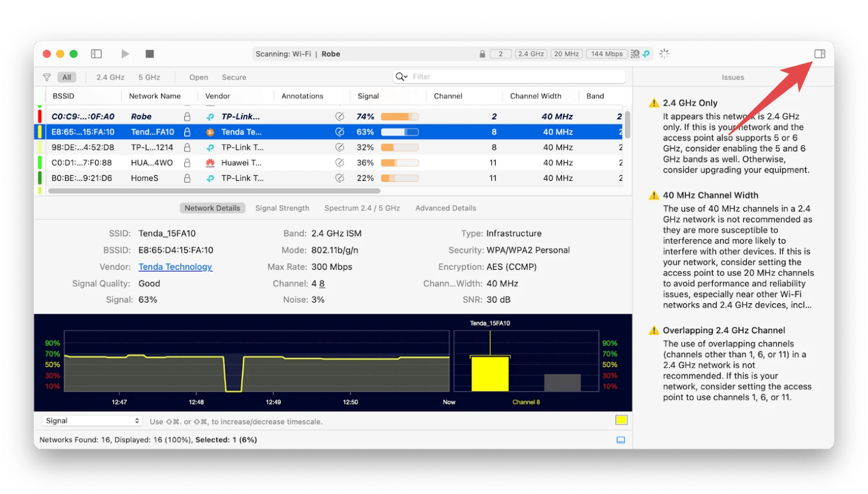Show only Open networks
This screenshot has width=868, height=494.
(x=199, y=77)
